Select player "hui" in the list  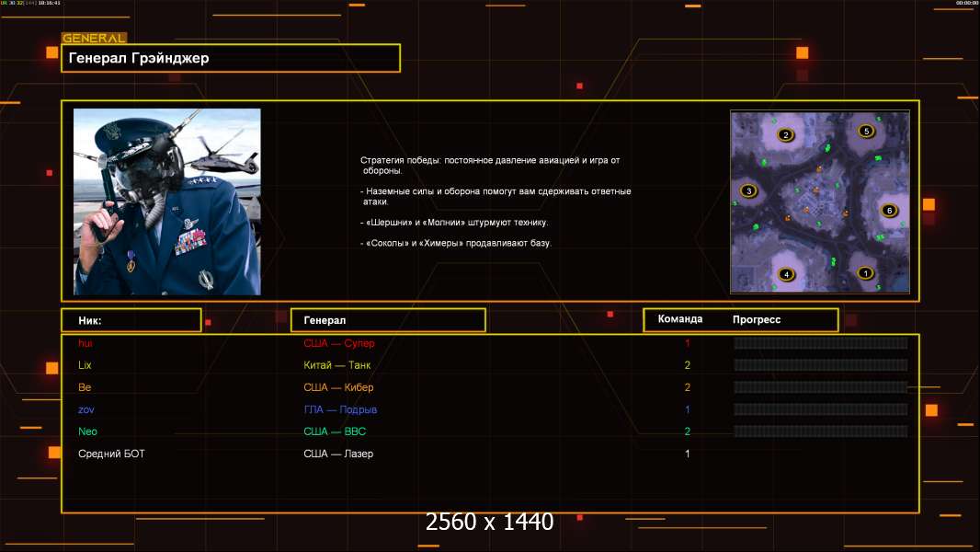85,343
